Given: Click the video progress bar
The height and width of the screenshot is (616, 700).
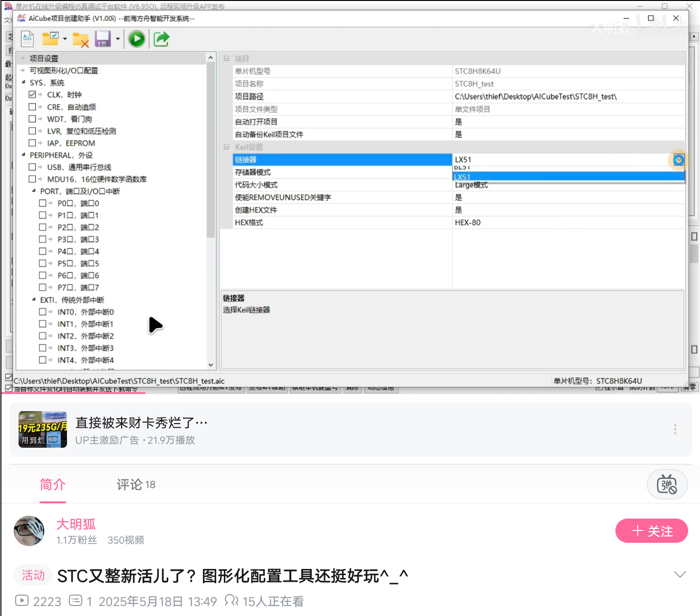Looking at the screenshot, I should 350,393.
